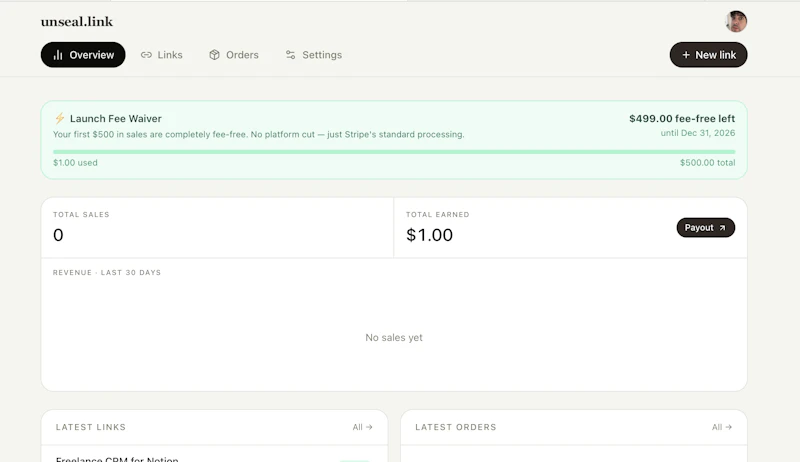Click the chain link icon beside Links
Viewport: 800px width, 462px height.
point(146,55)
